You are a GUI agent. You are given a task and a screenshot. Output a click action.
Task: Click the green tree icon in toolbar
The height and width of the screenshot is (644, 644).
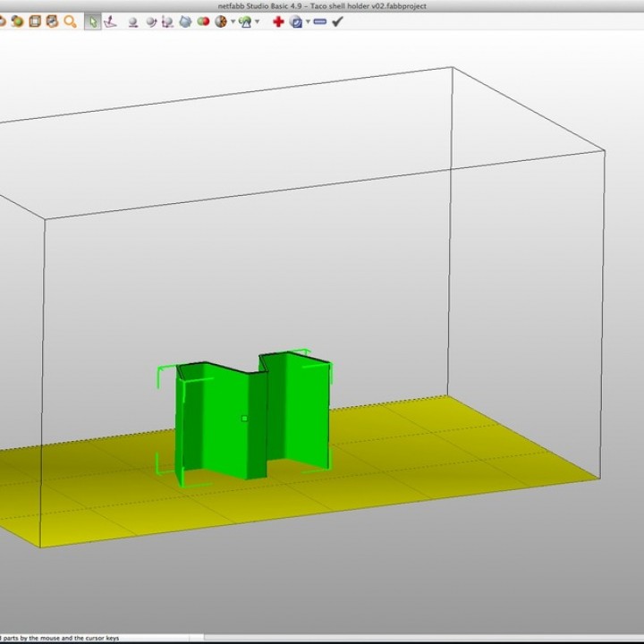coord(245,21)
